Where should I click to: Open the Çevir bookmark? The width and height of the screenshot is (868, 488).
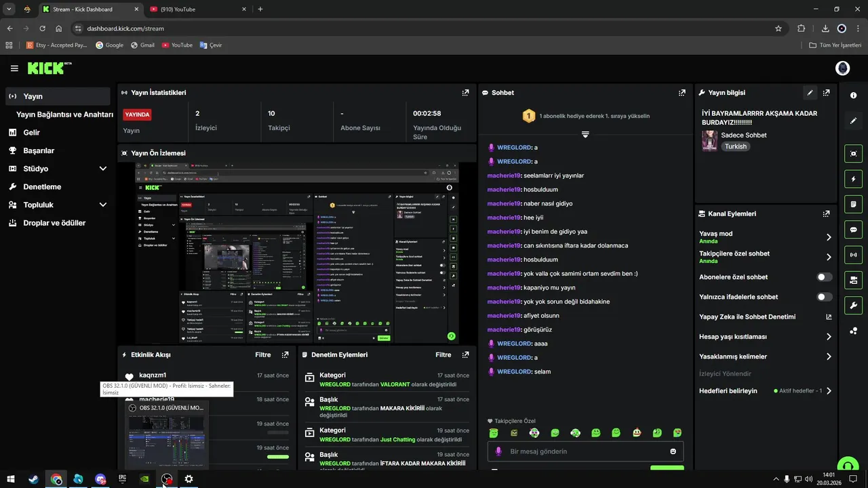[211, 45]
